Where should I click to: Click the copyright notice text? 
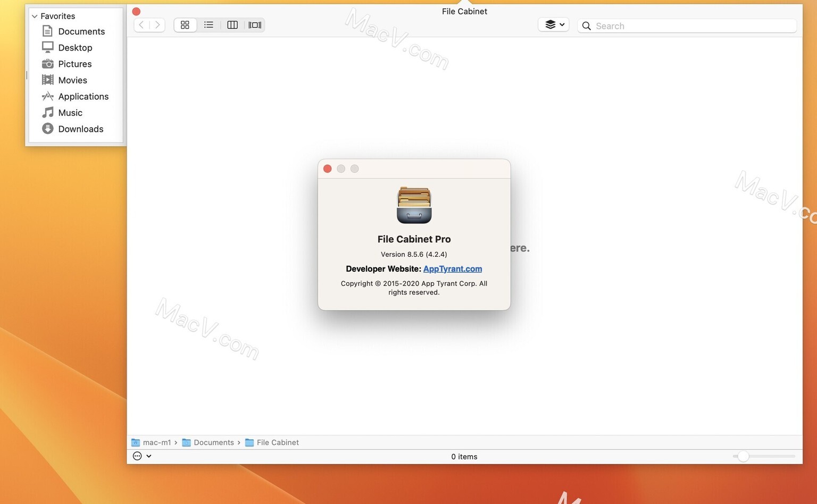[414, 288]
